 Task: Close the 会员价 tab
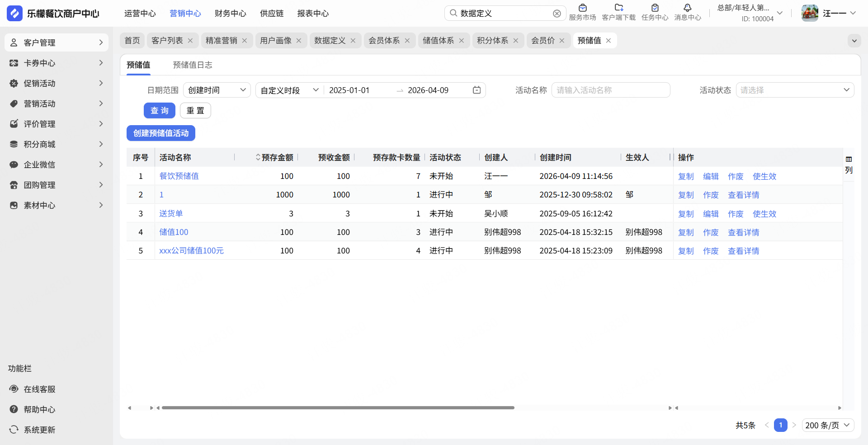(x=562, y=41)
